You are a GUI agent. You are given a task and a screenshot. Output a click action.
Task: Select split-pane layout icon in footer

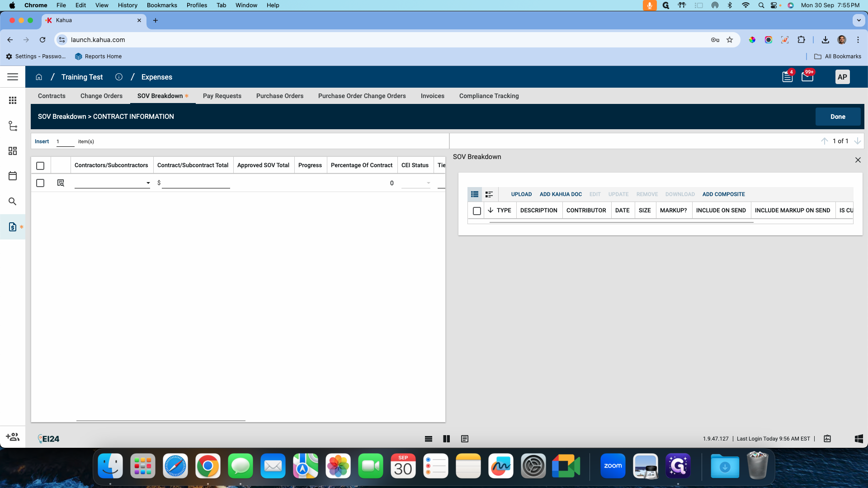447,439
